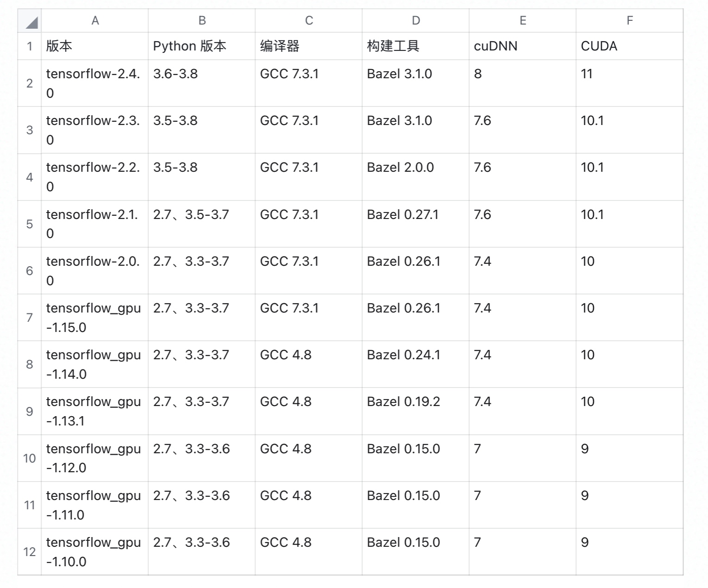Screen dimensions: 708x588
Task: Select column A header
Action: (x=95, y=21)
